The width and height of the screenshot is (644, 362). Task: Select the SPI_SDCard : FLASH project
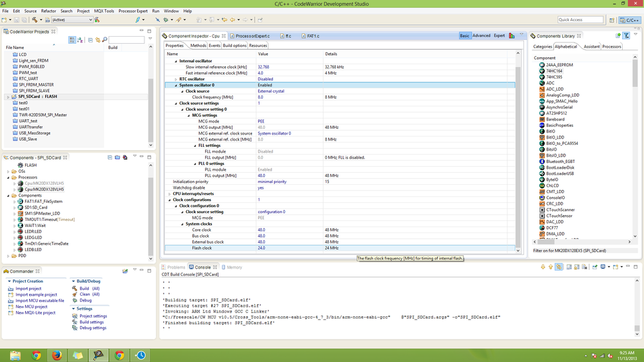coord(37,97)
